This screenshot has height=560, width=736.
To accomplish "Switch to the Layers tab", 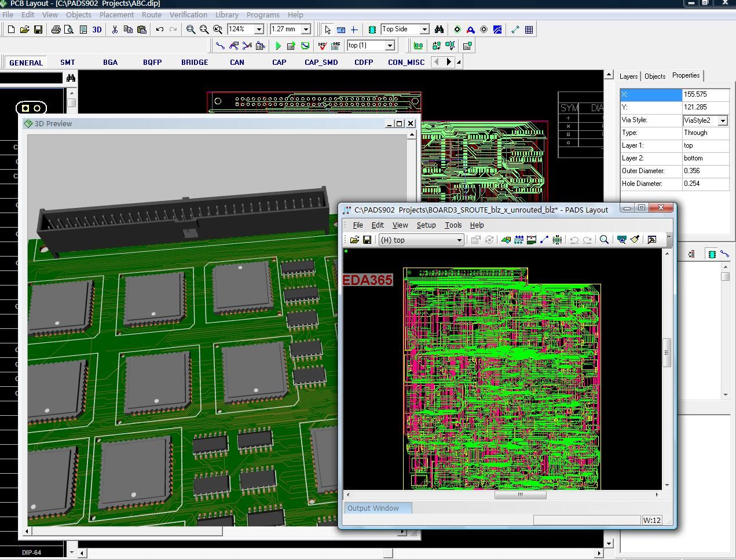I will [x=628, y=76].
